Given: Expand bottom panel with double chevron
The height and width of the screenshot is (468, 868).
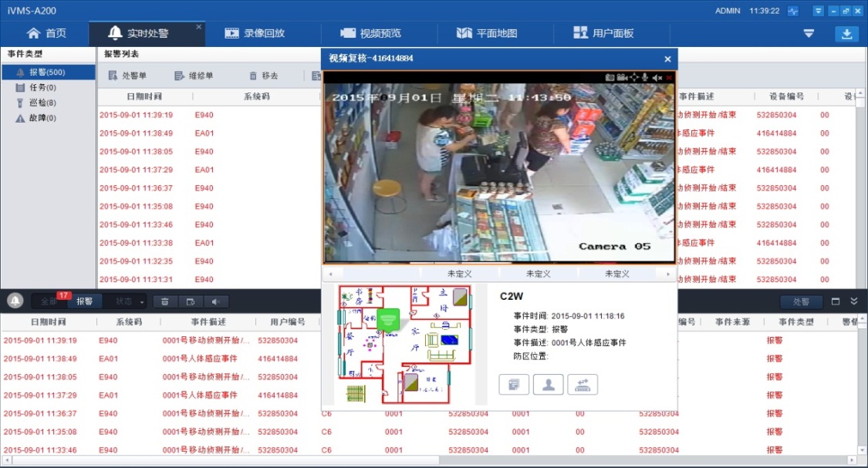Looking at the screenshot, I should 854,301.
